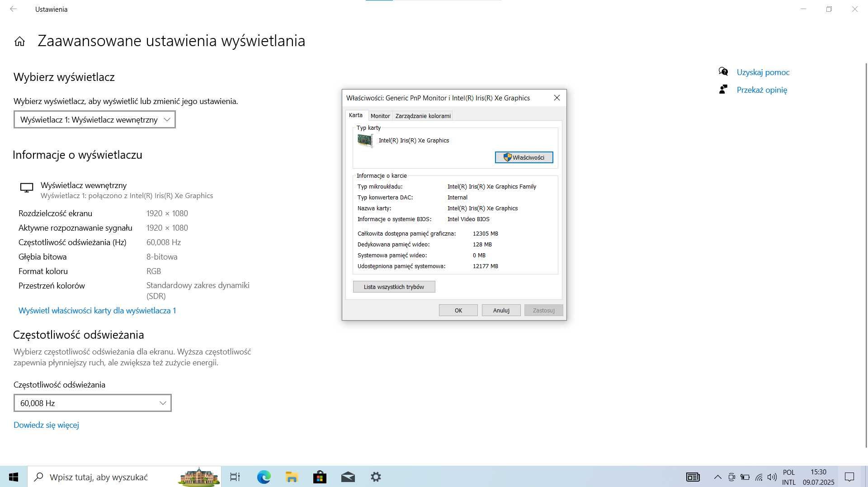
Task: Show hidden system tray icons
Action: 717,477
